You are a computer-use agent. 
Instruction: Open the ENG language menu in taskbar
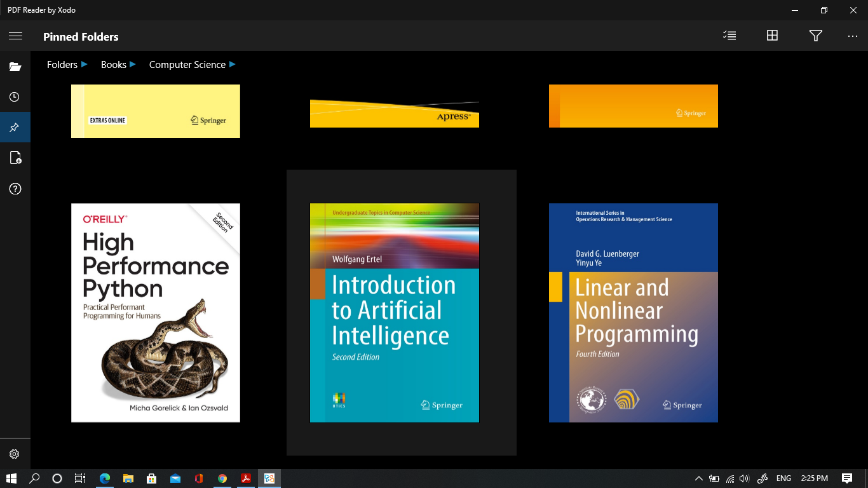coord(783,478)
